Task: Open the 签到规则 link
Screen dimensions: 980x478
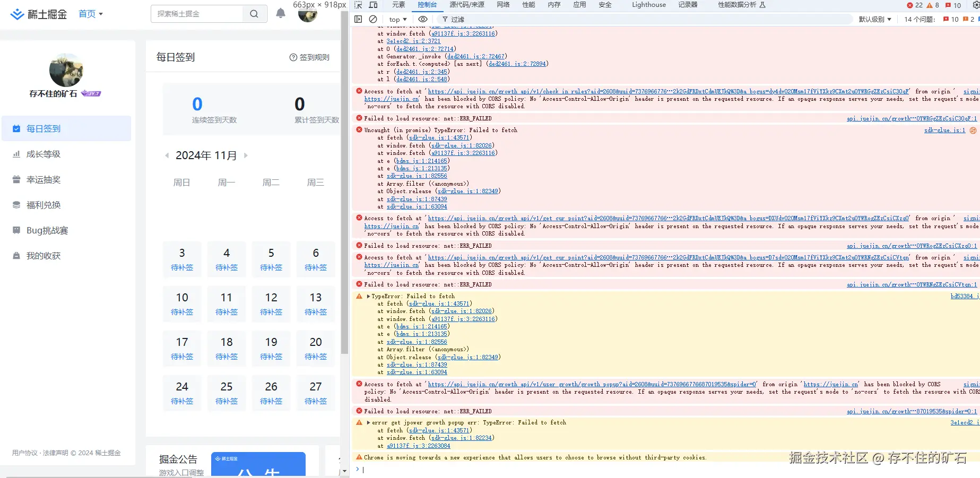Action: 309,57
